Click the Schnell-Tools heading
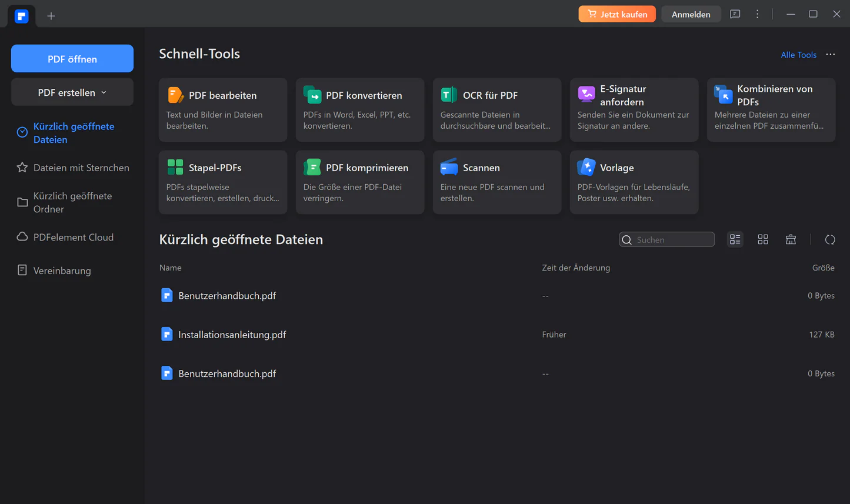This screenshot has height=504, width=850. pos(199,54)
